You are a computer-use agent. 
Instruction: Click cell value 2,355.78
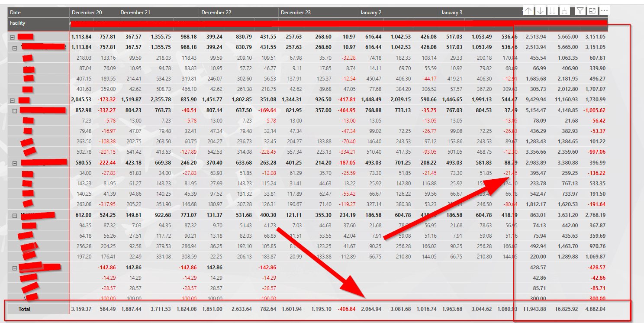click(160, 100)
